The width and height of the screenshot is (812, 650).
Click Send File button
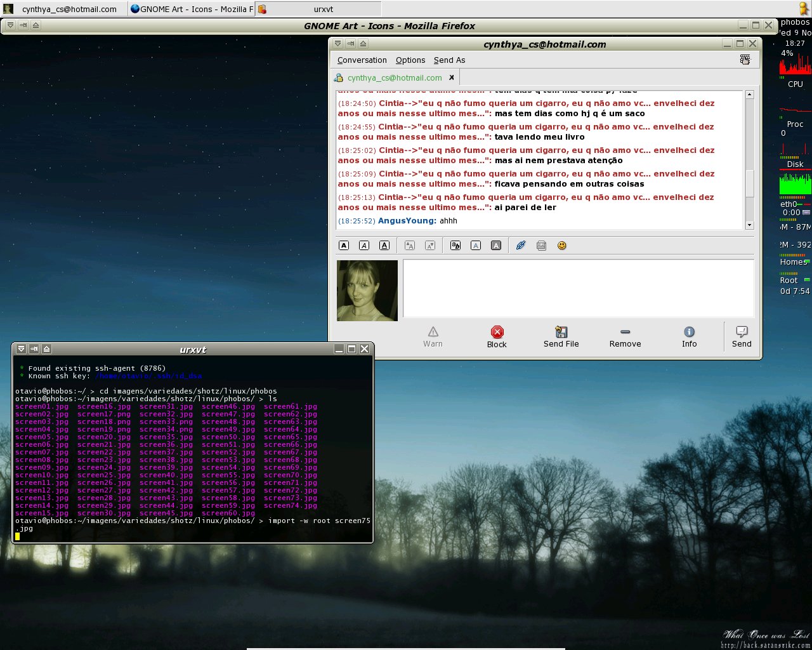click(561, 337)
